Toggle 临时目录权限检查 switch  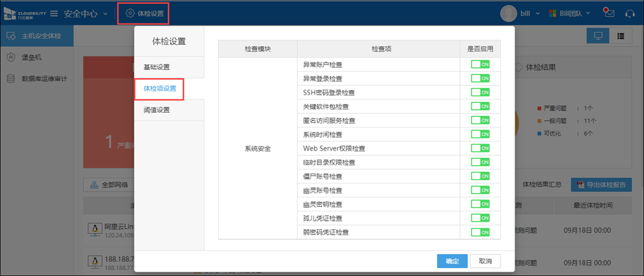(480, 162)
